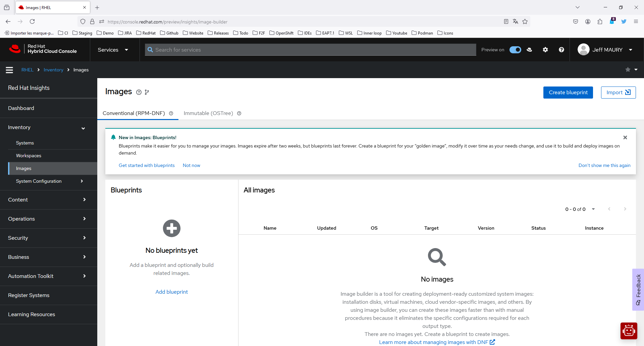Favorite this page using the star
The height and width of the screenshot is (346, 644).
628,70
